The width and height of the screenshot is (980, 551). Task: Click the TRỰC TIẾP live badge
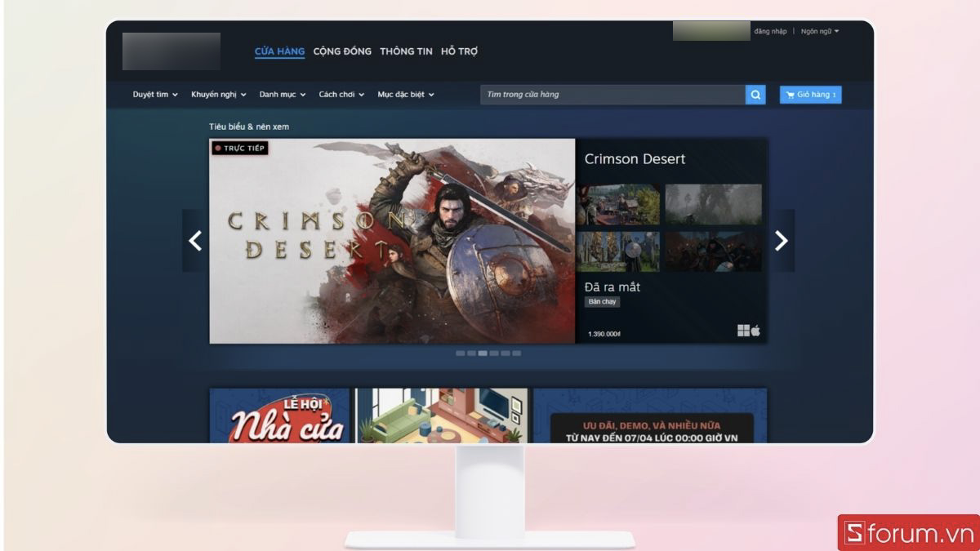pos(240,149)
